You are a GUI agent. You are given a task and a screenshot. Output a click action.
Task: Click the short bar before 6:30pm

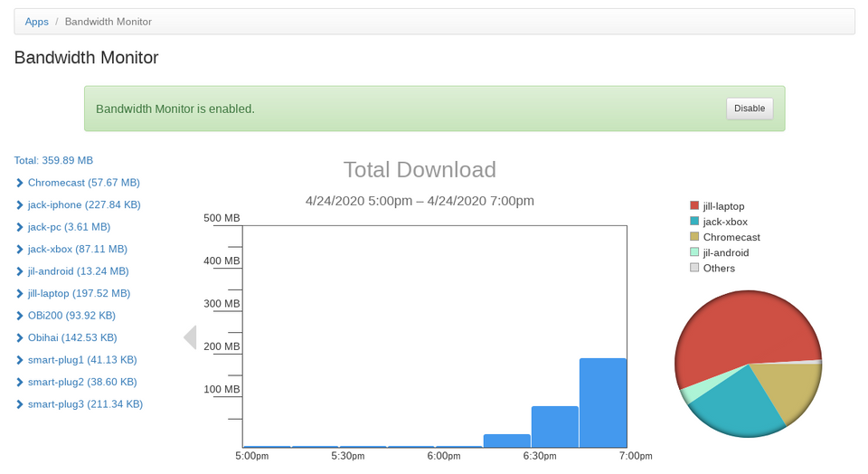[x=507, y=441]
